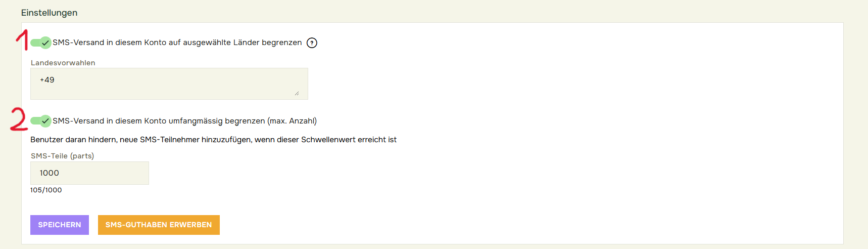Click the textarea resize handle corner

[297, 93]
